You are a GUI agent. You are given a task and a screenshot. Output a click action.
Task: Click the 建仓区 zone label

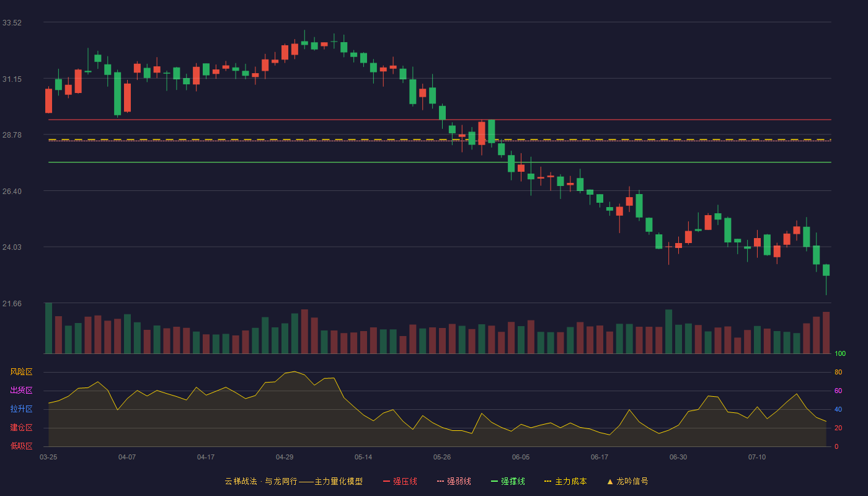click(21, 428)
